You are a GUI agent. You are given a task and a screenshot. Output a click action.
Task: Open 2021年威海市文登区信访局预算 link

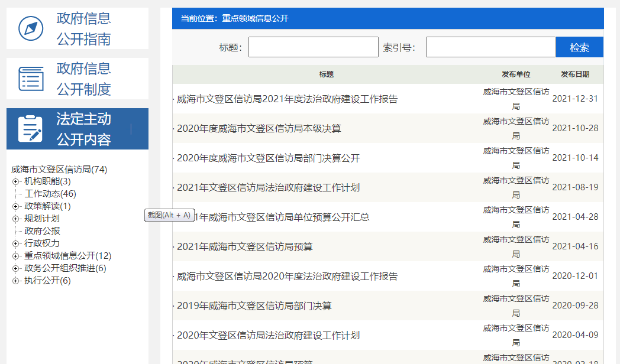tap(244, 247)
